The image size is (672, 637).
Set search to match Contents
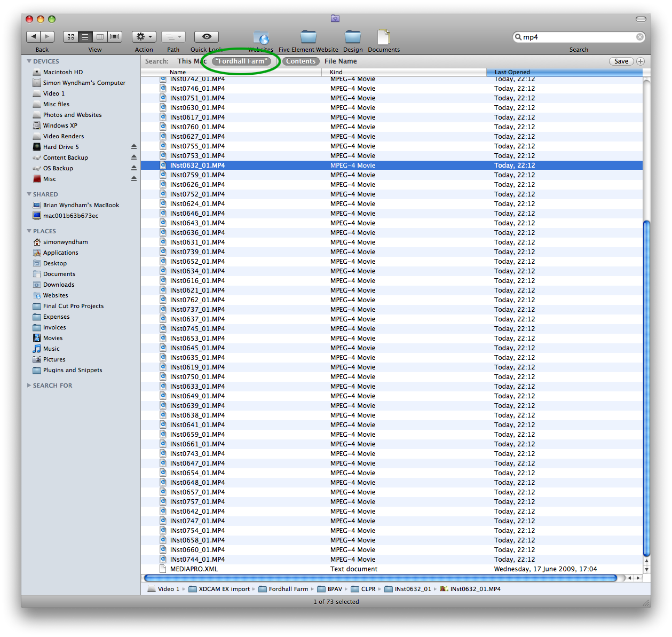(x=301, y=61)
